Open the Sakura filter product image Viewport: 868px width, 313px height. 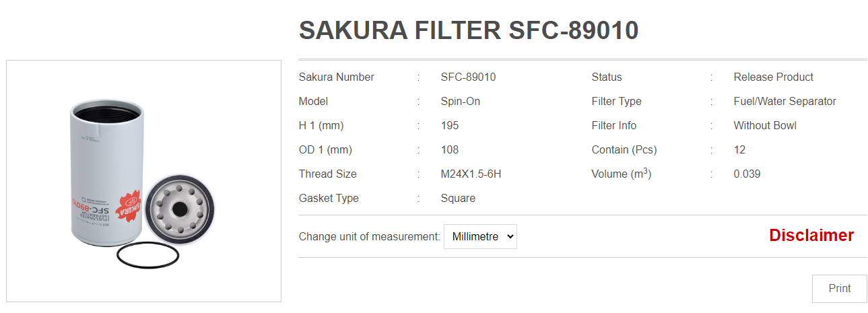(x=143, y=181)
